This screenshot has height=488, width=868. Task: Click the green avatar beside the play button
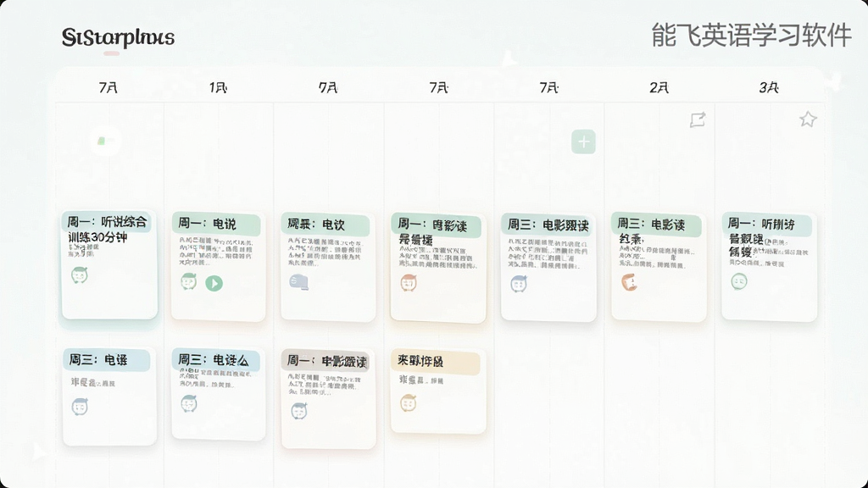pos(189,281)
